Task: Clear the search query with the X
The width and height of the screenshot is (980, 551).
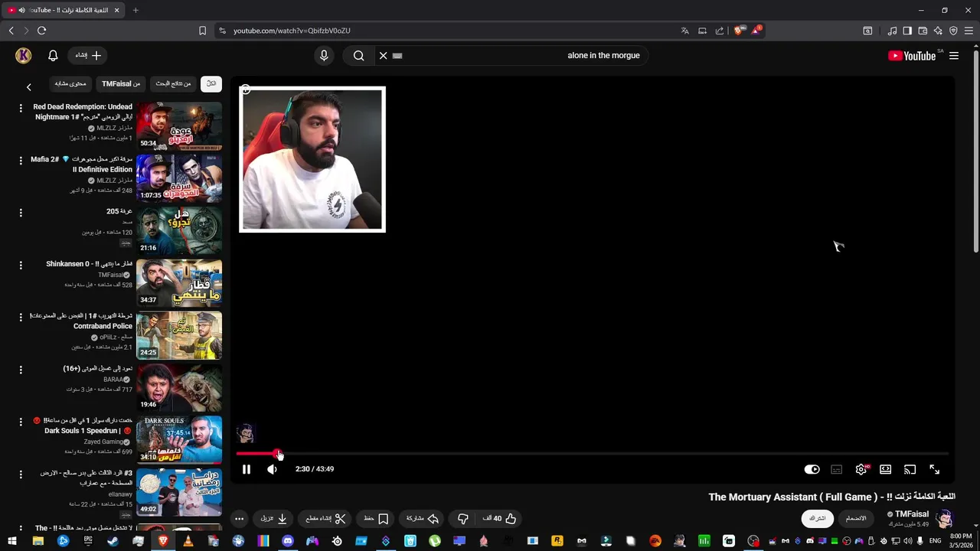Action: click(x=383, y=55)
